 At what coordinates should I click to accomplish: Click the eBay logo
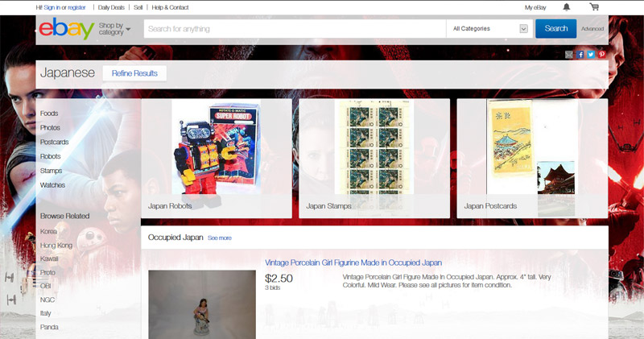coord(67,28)
